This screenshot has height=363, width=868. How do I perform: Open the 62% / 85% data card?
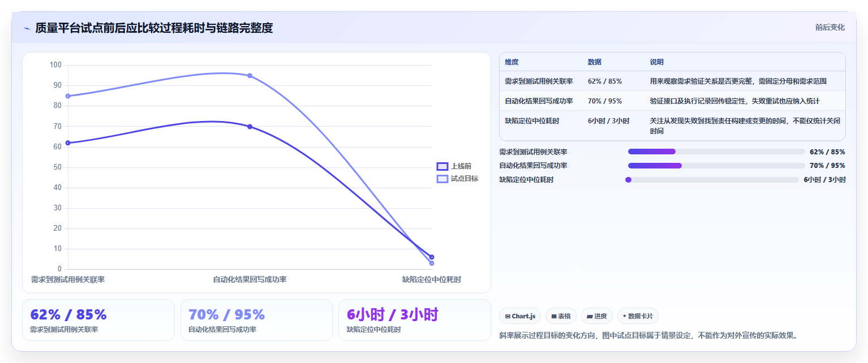(x=98, y=320)
